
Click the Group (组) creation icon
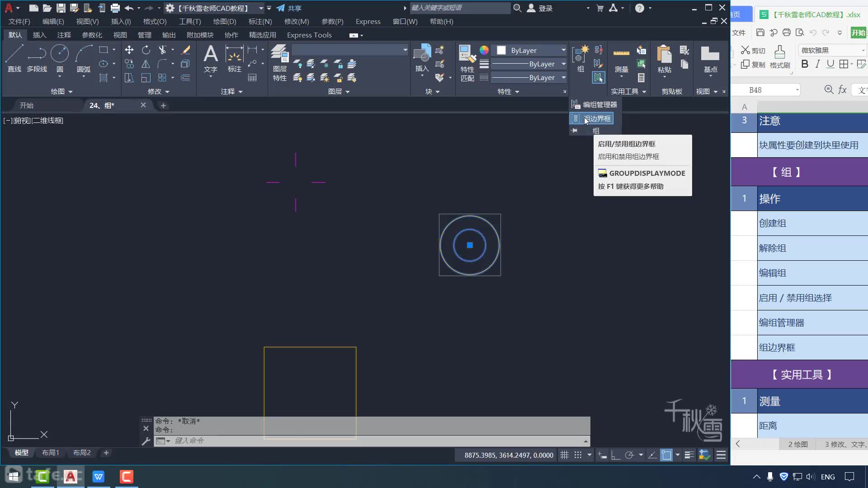[x=580, y=58]
